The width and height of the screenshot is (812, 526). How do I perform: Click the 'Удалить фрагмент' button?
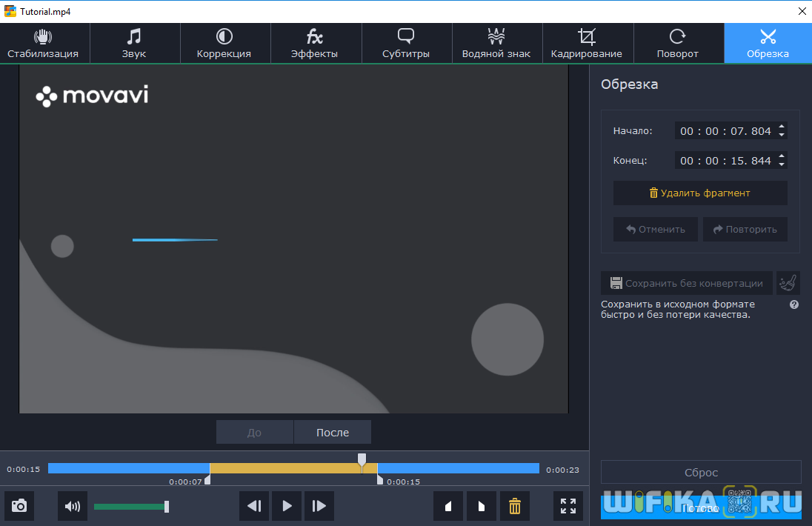click(700, 193)
